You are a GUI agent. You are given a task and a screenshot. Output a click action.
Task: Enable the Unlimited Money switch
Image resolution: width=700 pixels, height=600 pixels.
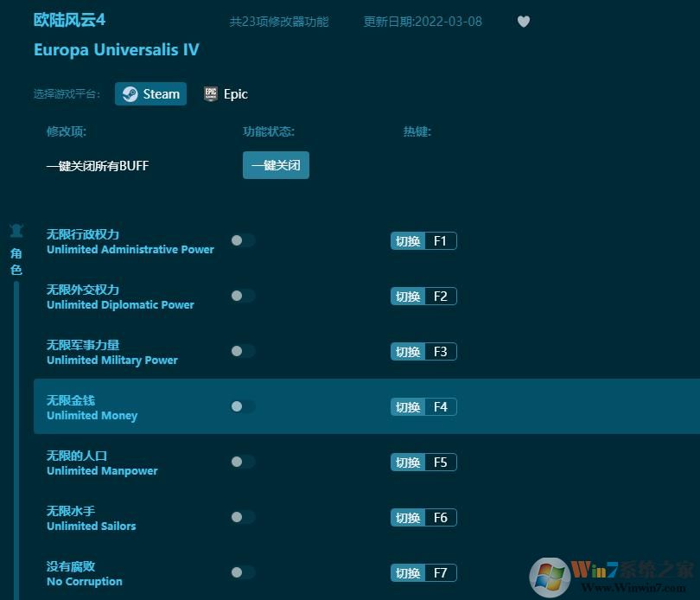(x=243, y=406)
